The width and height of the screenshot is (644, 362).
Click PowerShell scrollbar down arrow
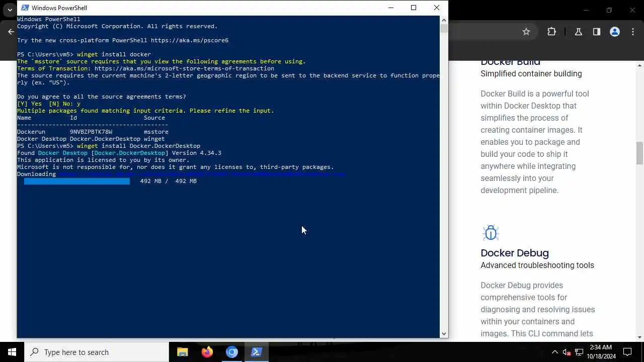click(444, 333)
